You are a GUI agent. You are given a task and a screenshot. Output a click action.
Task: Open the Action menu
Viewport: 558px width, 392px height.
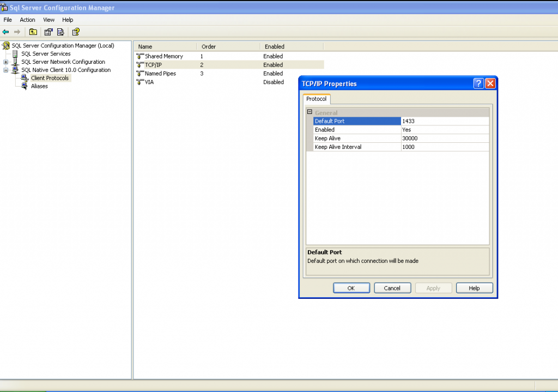[27, 20]
